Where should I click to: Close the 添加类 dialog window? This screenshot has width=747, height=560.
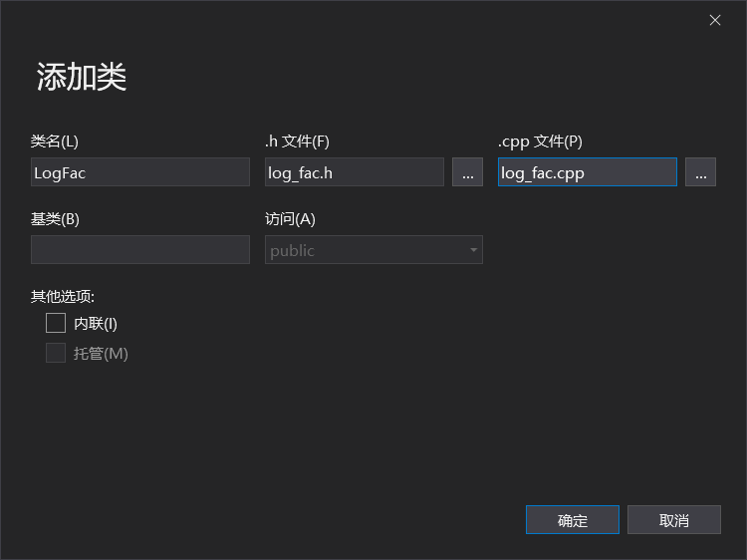pyautogui.click(x=715, y=20)
